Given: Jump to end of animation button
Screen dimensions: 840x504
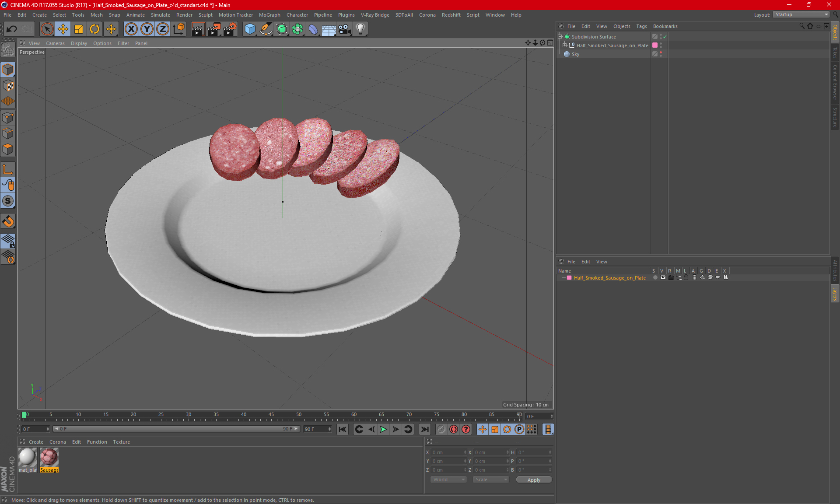Looking at the screenshot, I should 424,429.
